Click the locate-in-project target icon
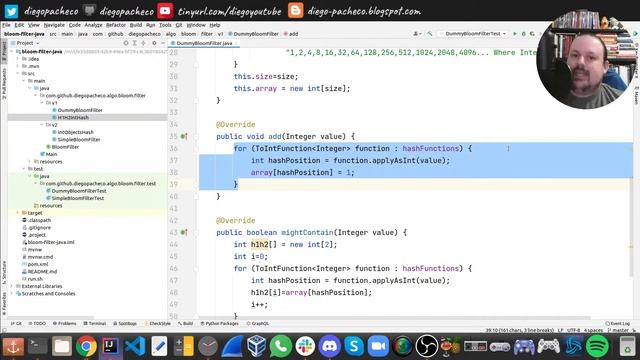 click(126, 43)
